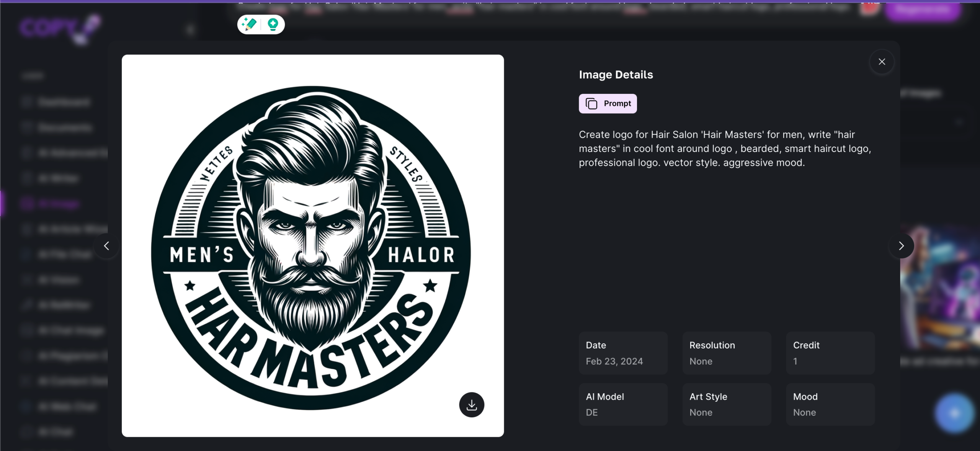980x451 pixels.
Task: Open AI Web Chat in the sidebar
Action: pos(67,406)
